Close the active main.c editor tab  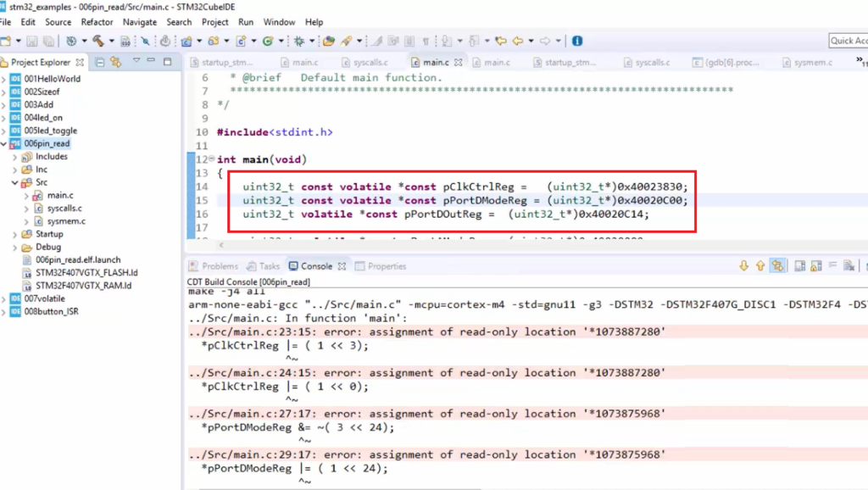[x=459, y=63]
